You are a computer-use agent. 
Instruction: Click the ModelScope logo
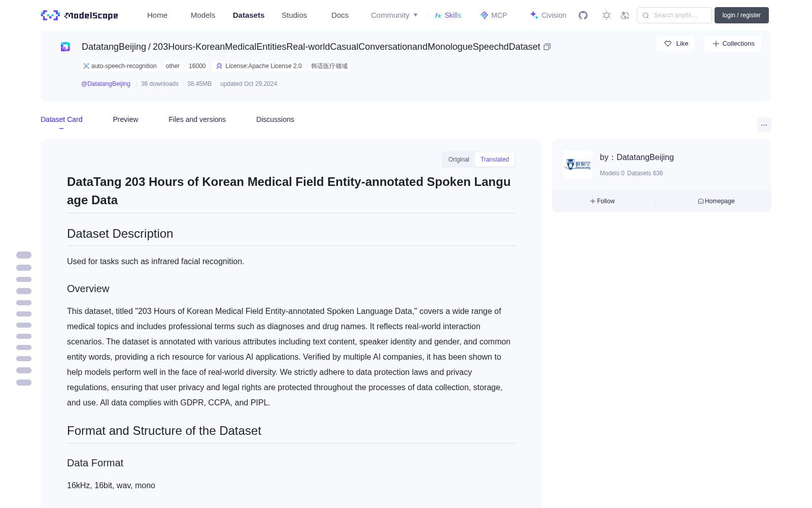[x=79, y=15]
